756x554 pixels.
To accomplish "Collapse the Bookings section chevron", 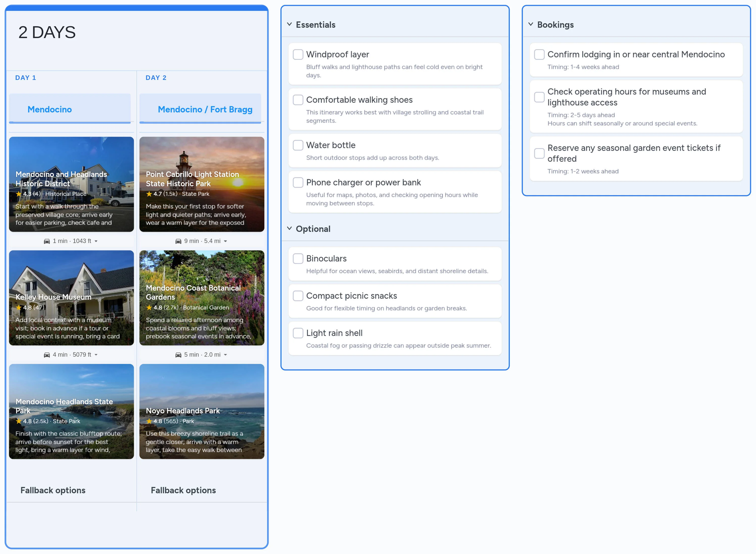I will pos(531,24).
